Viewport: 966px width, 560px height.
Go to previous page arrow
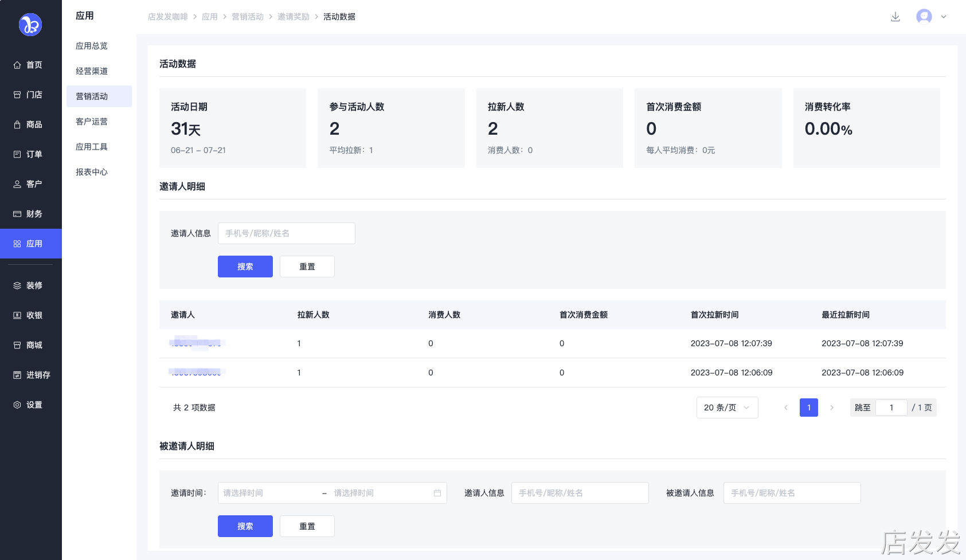[x=786, y=408]
